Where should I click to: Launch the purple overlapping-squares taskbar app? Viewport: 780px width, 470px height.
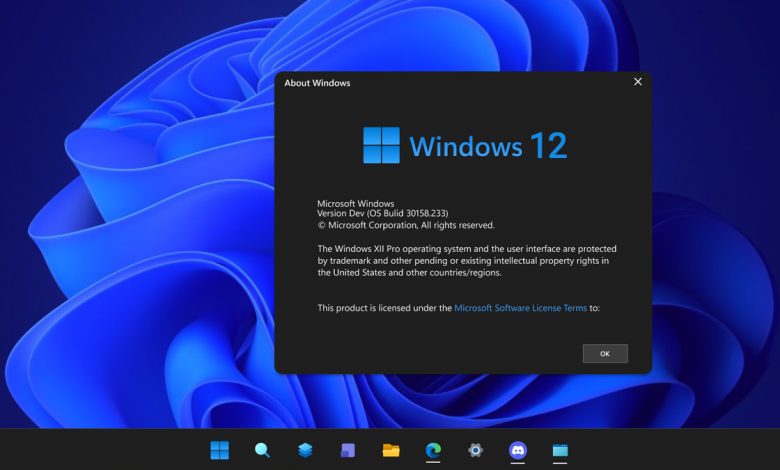click(x=348, y=450)
